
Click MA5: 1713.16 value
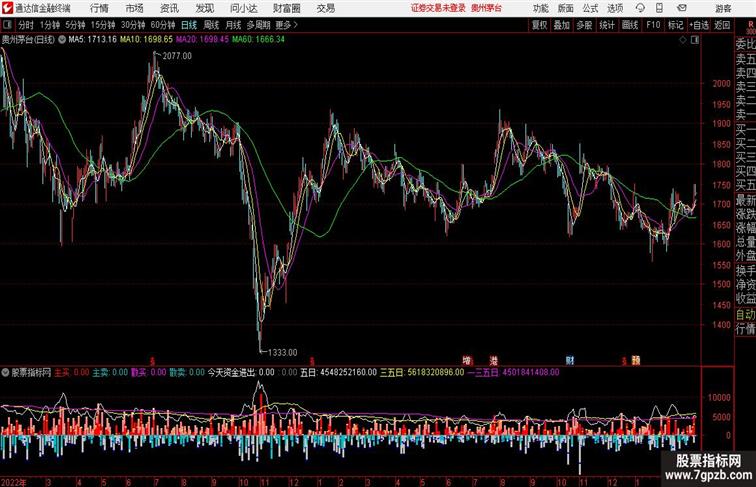(92, 40)
